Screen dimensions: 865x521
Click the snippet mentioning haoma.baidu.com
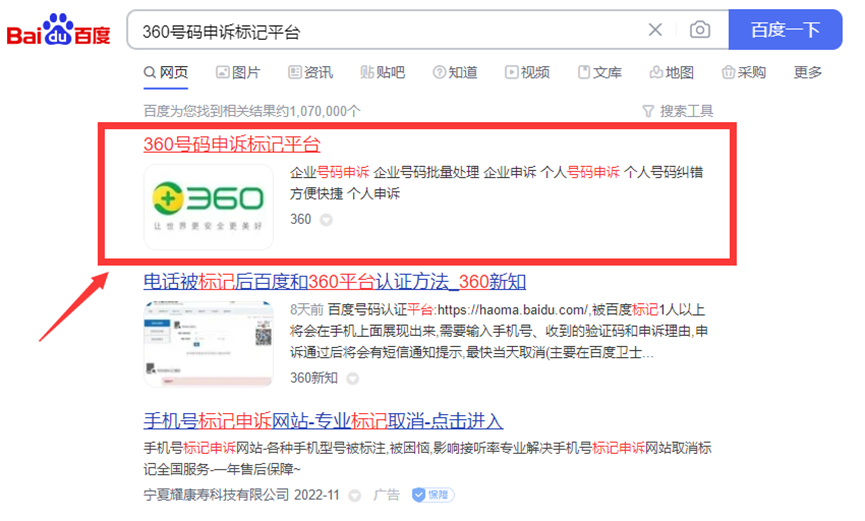point(499,331)
